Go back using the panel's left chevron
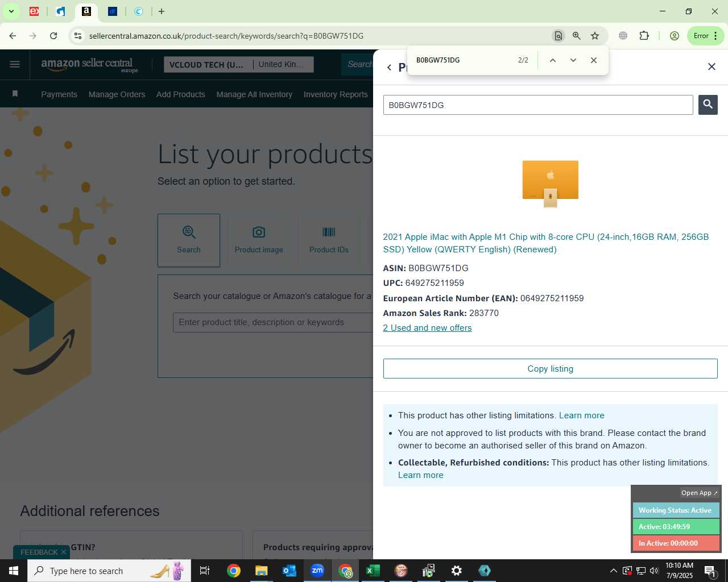The height and width of the screenshot is (582, 728). tap(389, 67)
